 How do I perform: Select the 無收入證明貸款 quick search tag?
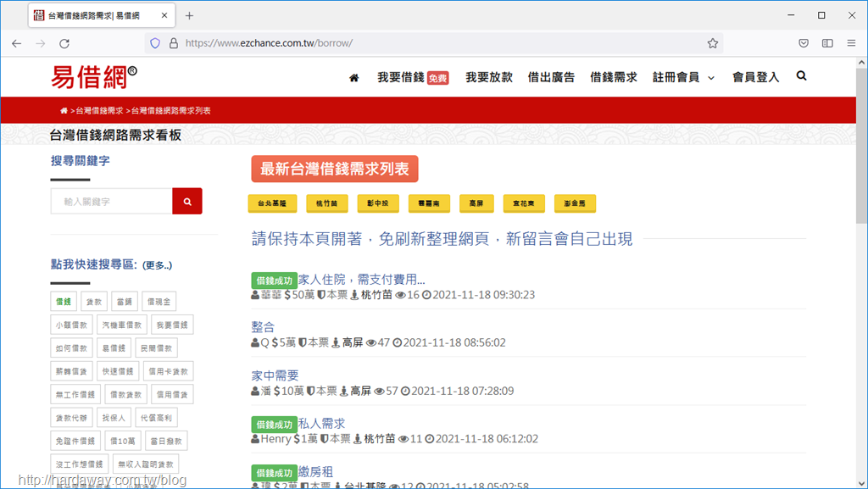pyautogui.click(x=146, y=464)
